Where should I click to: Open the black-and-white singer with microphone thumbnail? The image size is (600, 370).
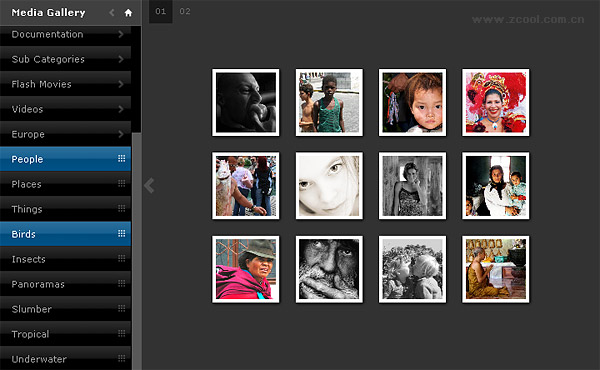246,103
